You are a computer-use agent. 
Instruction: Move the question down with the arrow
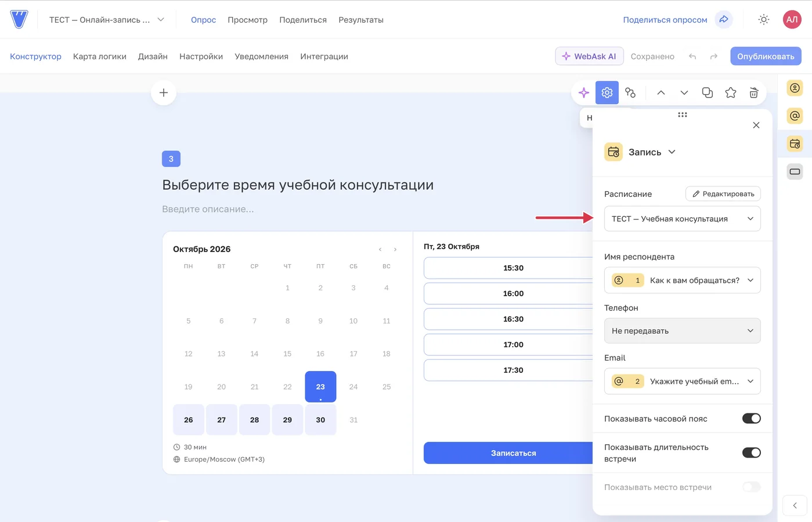[x=684, y=92]
